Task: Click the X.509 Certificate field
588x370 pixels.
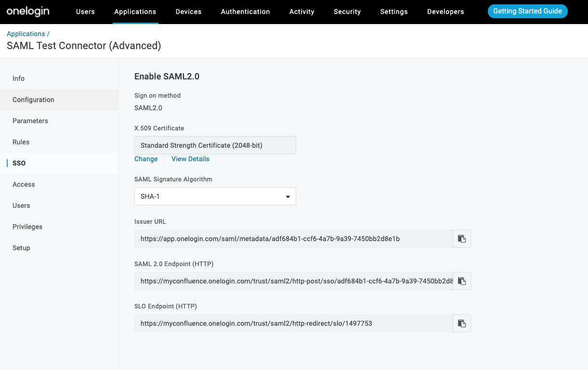Action: tap(215, 145)
